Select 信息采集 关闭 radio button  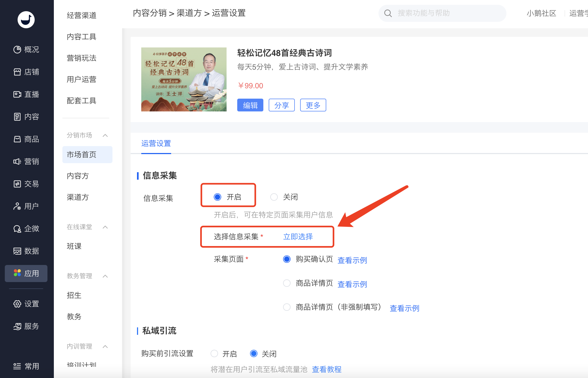point(274,197)
